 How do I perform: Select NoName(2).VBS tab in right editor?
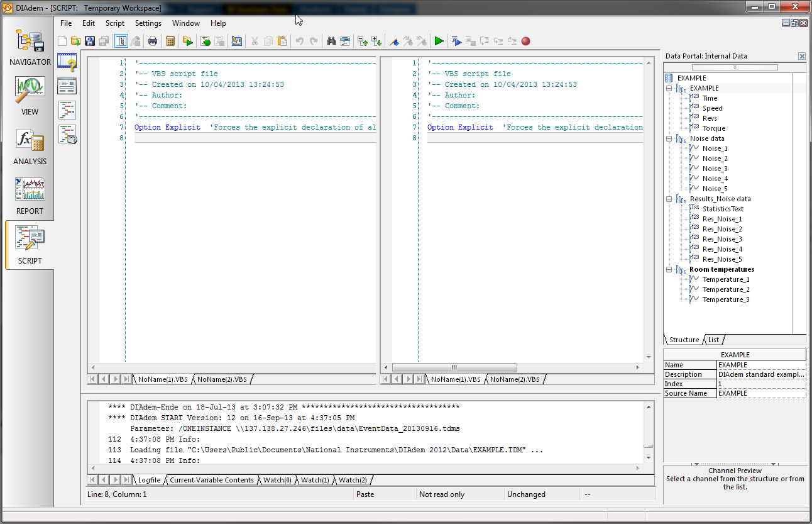[x=515, y=379]
